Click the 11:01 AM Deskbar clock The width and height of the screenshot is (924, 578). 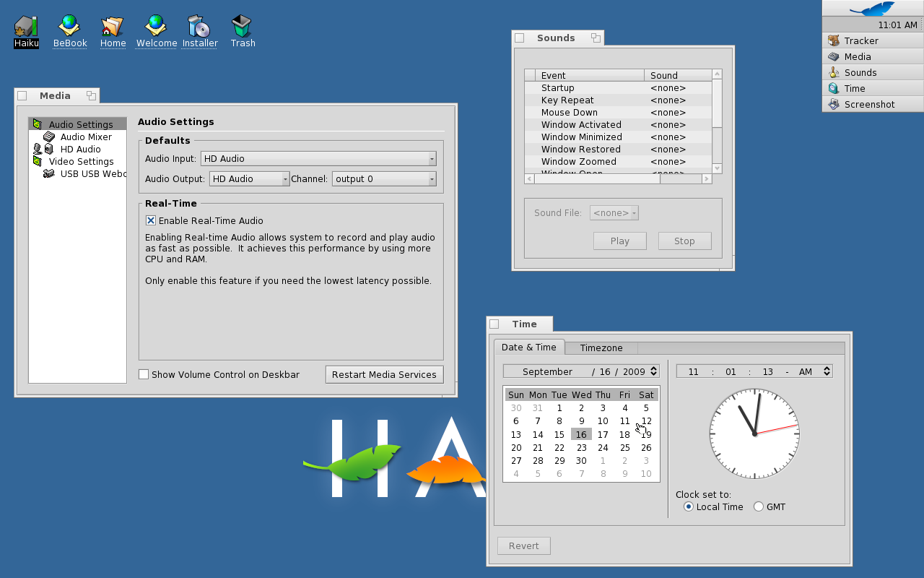coord(898,25)
